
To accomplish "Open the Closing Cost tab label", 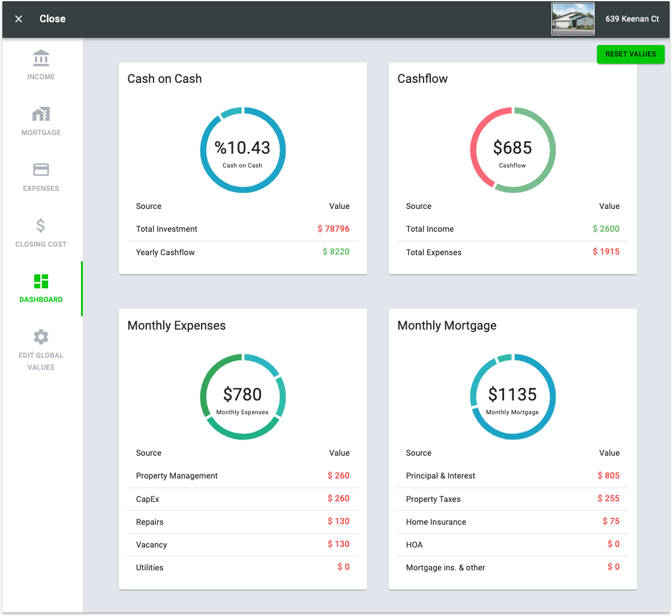I will tap(41, 244).
